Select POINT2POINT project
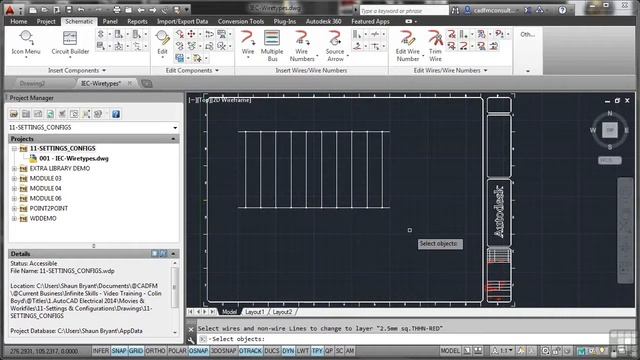The width and height of the screenshot is (640, 360). point(49,208)
